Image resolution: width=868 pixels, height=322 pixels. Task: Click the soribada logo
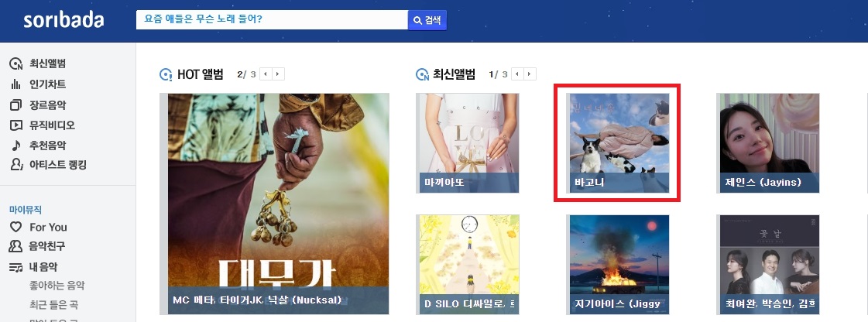pyautogui.click(x=63, y=20)
